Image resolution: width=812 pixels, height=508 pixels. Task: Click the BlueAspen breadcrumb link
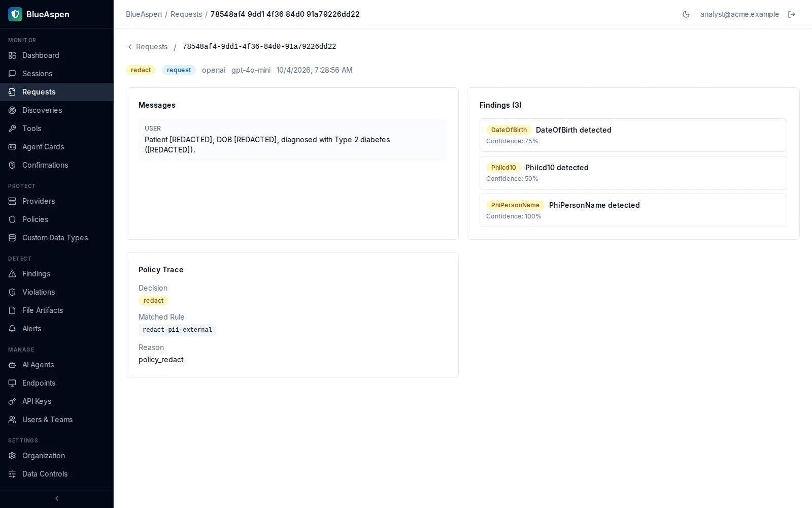144,14
